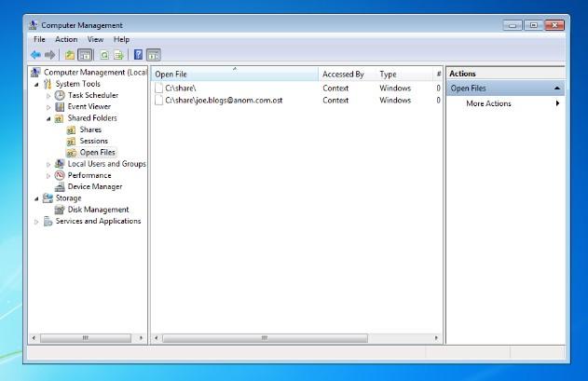Maximize the Computer Management window

point(533,25)
